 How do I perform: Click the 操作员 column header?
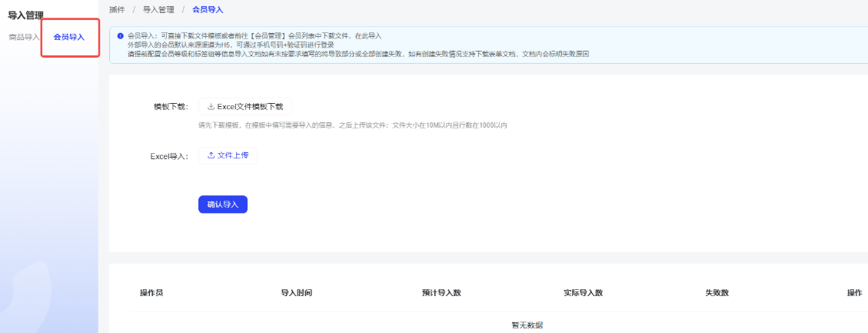click(151, 293)
